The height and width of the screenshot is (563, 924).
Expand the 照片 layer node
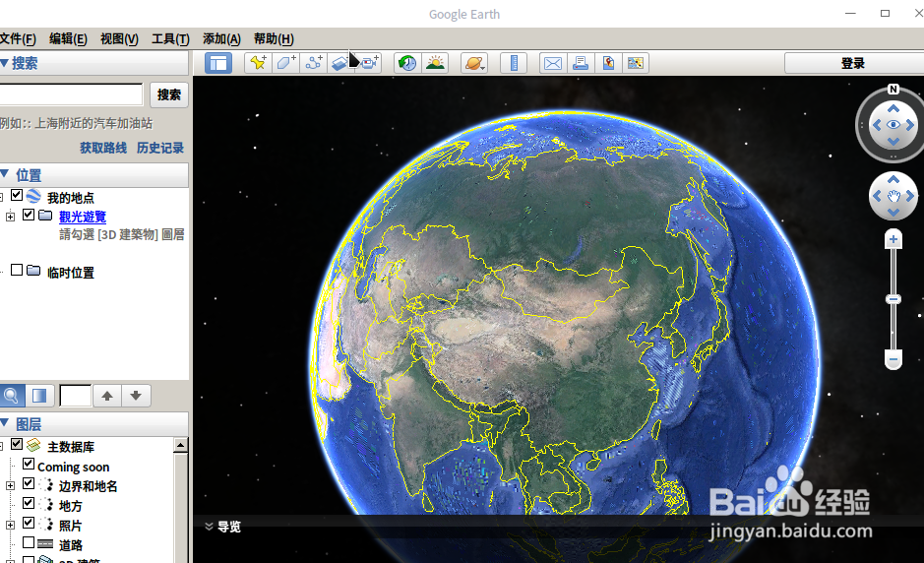click(x=10, y=525)
